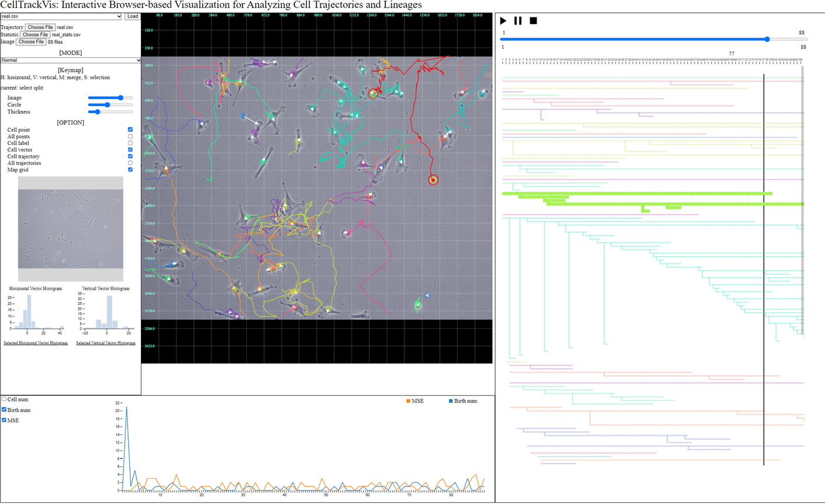
Task: Open Selected Vertical Vector Histogram link
Action: (x=105, y=343)
